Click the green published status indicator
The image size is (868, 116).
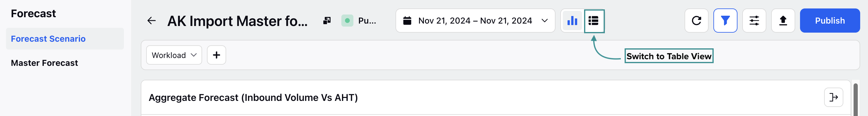coord(347,21)
